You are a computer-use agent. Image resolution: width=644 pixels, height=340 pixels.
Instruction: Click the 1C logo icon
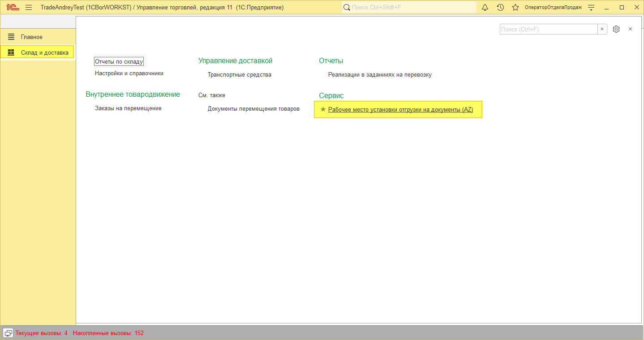pyautogui.click(x=13, y=7)
